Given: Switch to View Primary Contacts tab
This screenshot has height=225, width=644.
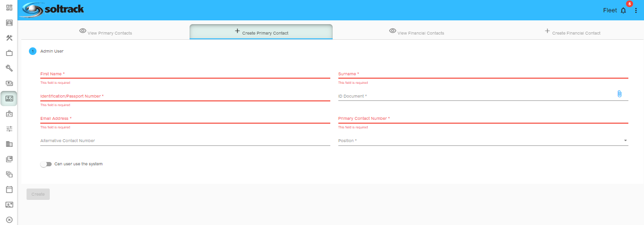Looking at the screenshot, I should coord(106,32).
